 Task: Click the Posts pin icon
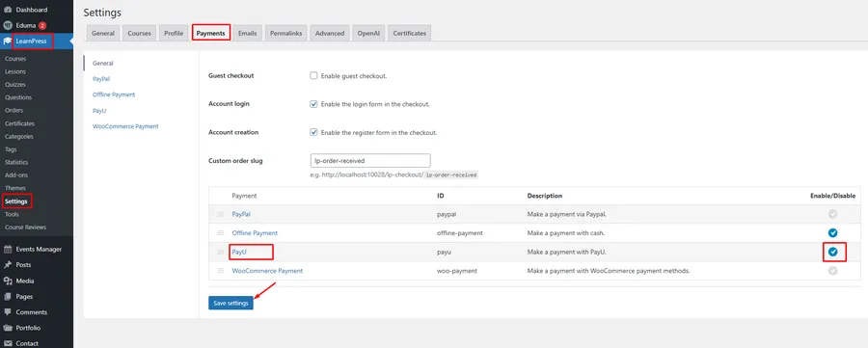tap(8, 265)
